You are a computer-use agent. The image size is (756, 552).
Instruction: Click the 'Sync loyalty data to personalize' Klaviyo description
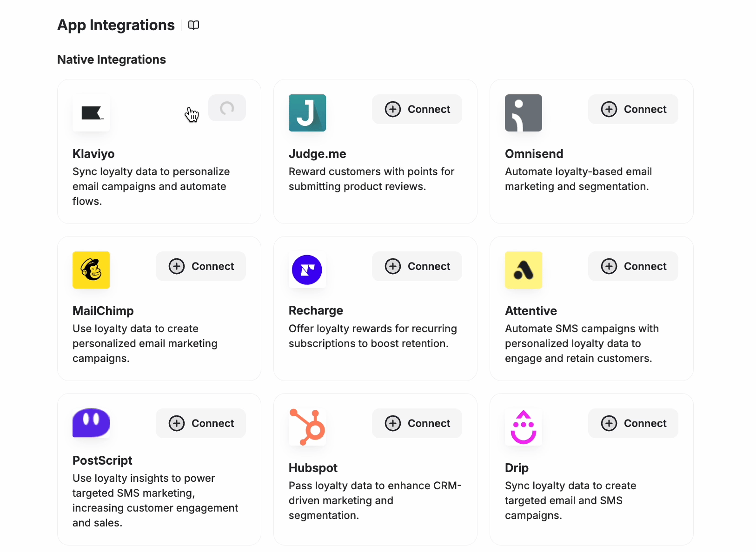(151, 186)
